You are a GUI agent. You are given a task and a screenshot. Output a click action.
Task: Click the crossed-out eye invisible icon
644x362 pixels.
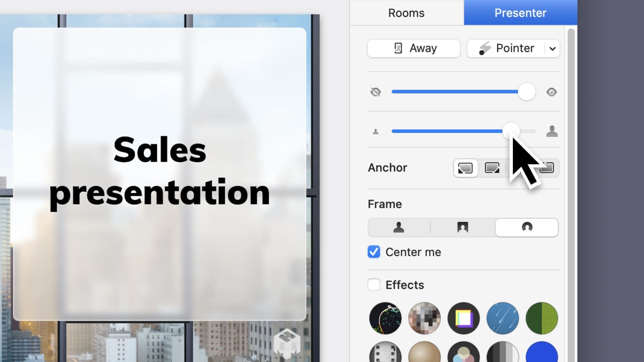(x=376, y=92)
